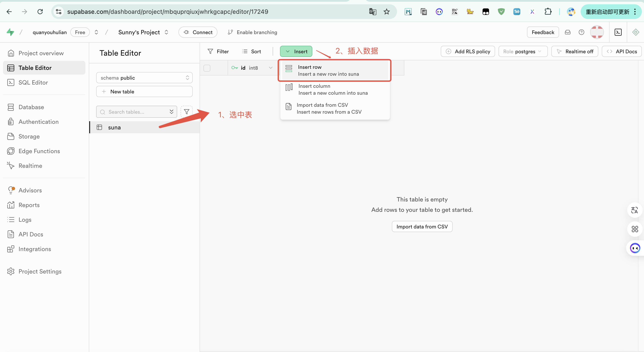
Task: Toggle Realtime off button
Action: tap(575, 52)
